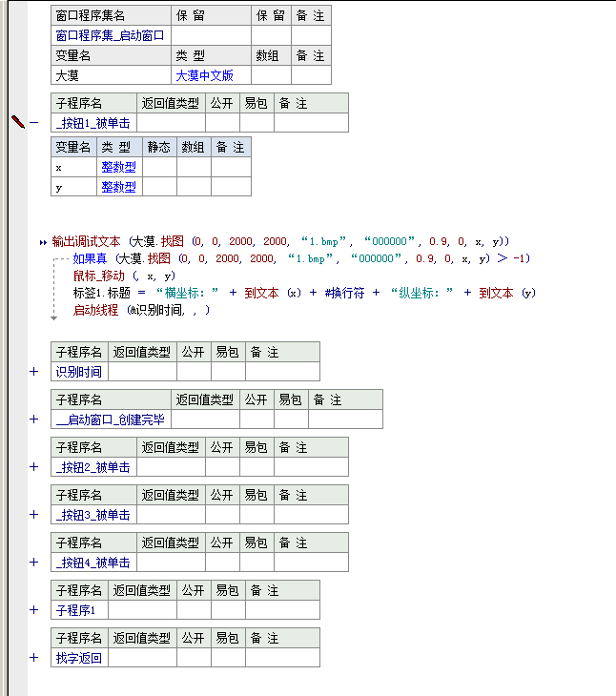Expand the _按钮2_被单击 subroutine
The image size is (616, 696).
click(33, 467)
